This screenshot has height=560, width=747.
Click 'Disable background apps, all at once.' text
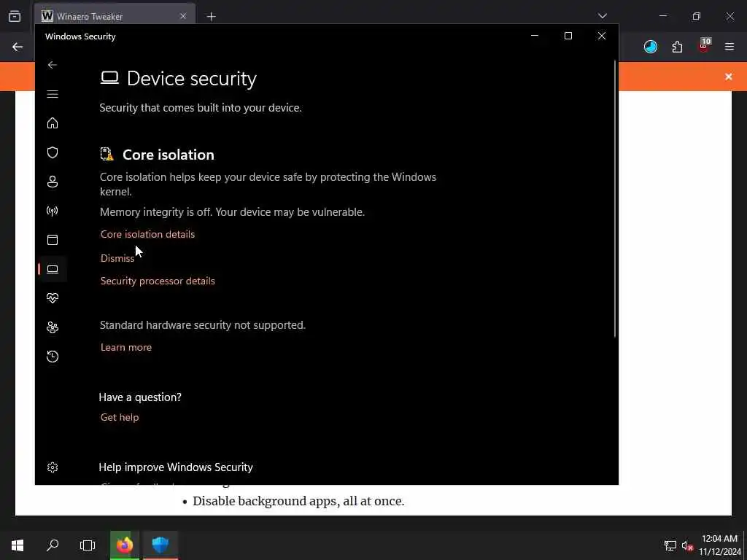point(298,501)
